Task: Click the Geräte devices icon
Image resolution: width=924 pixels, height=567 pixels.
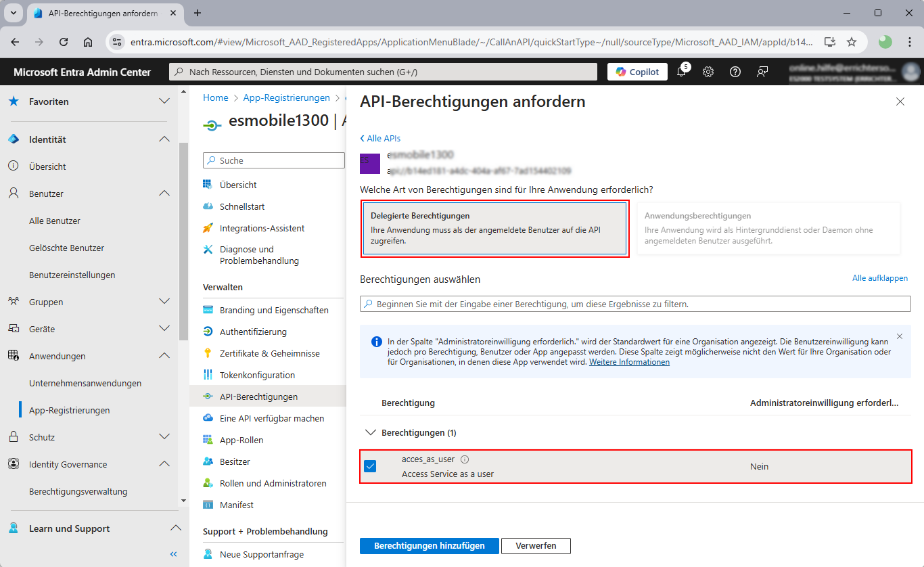Action: click(14, 329)
